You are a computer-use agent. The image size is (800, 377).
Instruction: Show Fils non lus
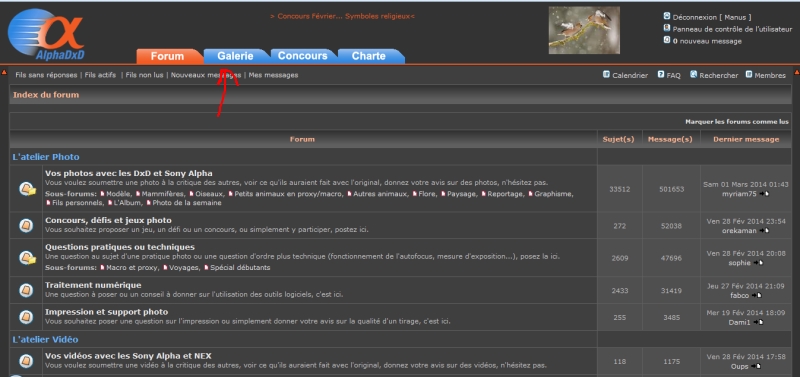[144, 75]
